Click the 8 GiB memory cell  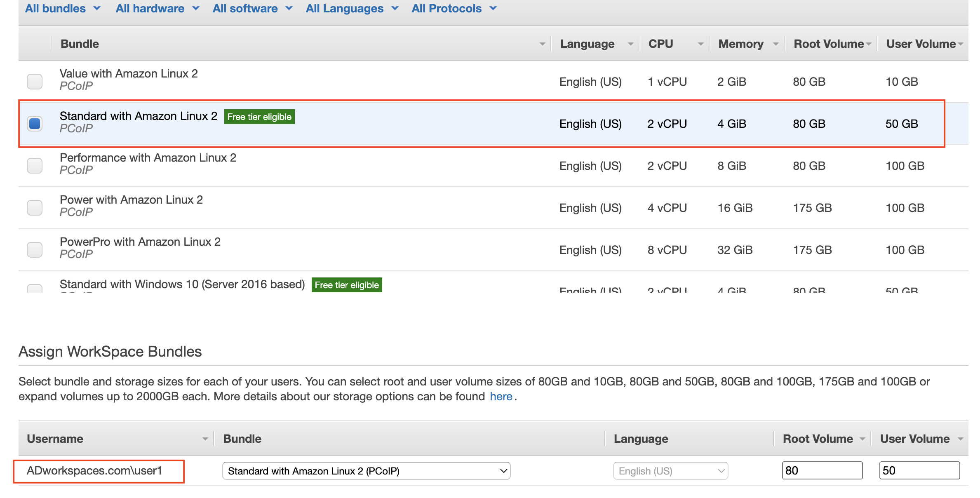click(732, 166)
